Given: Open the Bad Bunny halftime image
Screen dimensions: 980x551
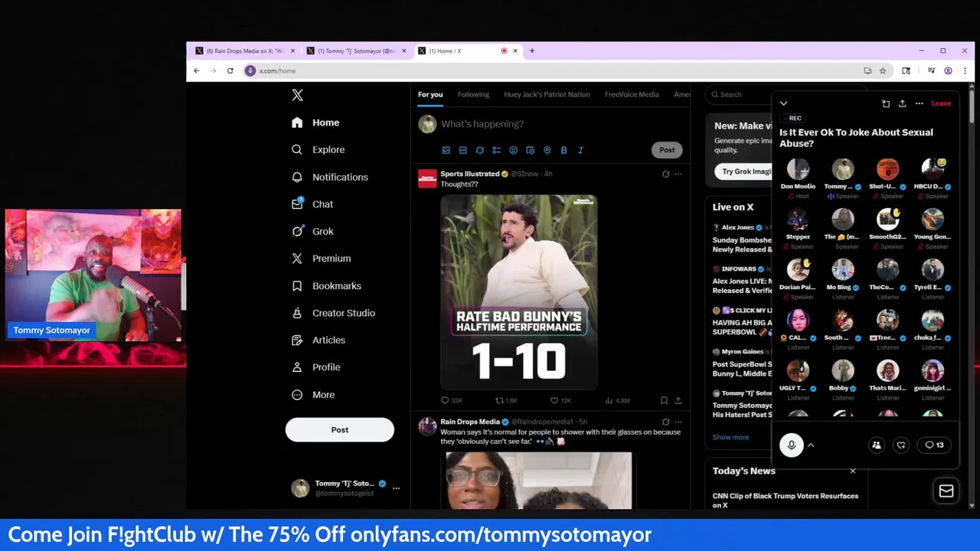Looking at the screenshot, I should (x=518, y=292).
